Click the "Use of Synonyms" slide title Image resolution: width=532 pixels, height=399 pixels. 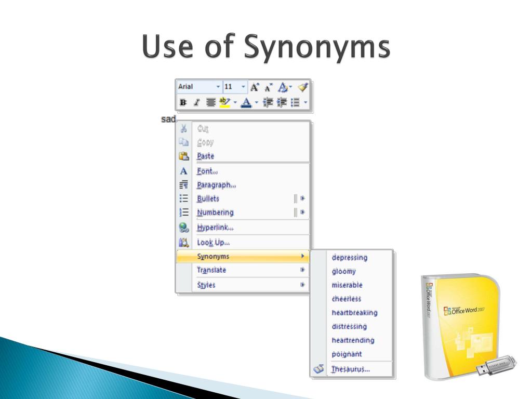(266, 46)
